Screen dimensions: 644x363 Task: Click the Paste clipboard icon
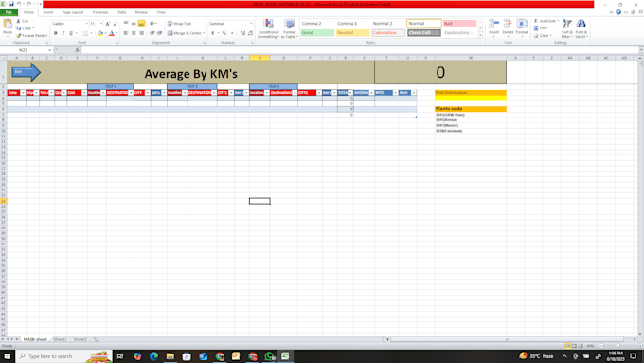[8, 25]
